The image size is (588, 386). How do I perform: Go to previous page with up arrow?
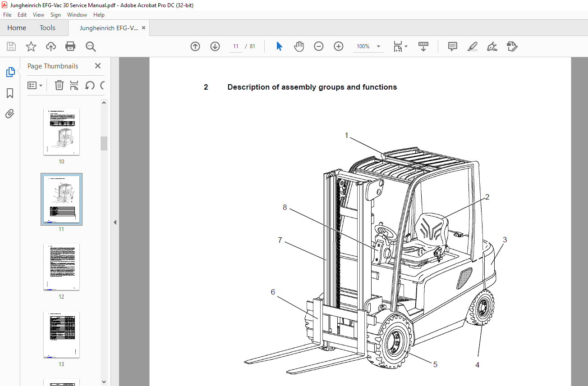[195, 46]
